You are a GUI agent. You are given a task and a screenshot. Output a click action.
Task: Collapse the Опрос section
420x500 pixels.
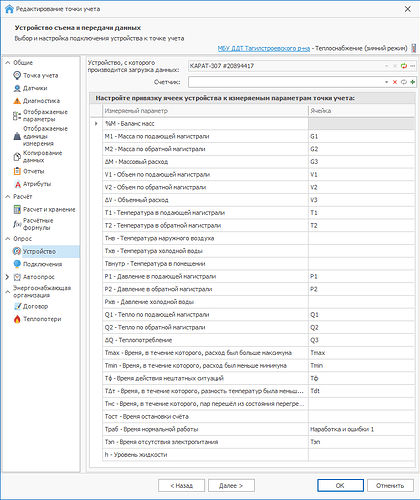[x=7, y=239]
